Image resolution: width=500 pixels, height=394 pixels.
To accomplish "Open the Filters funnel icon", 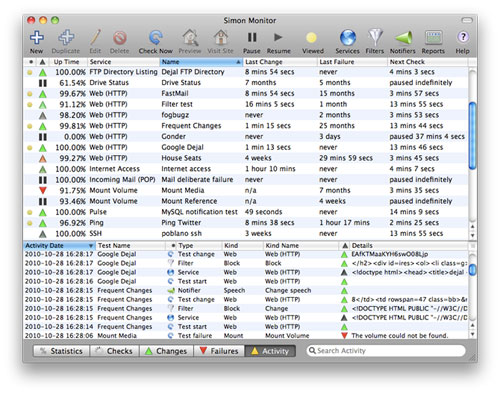I will click(x=375, y=37).
